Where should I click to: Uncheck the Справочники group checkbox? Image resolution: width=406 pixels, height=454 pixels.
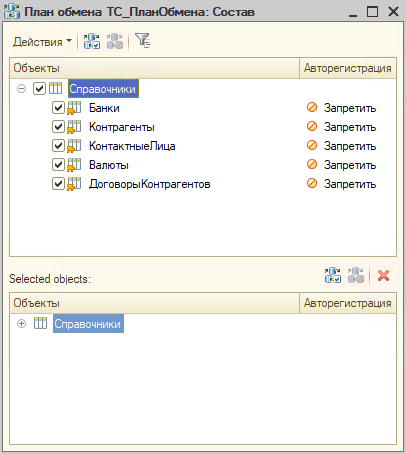click(x=39, y=89)
